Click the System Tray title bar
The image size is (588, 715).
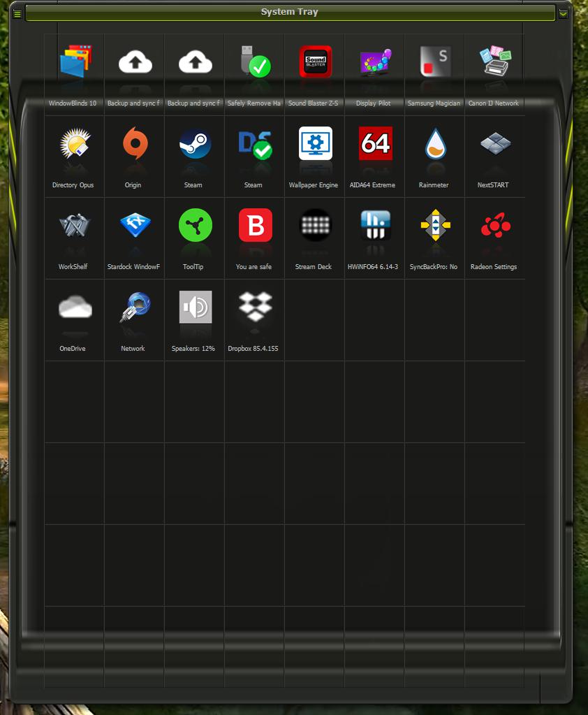tap(289, 13)
